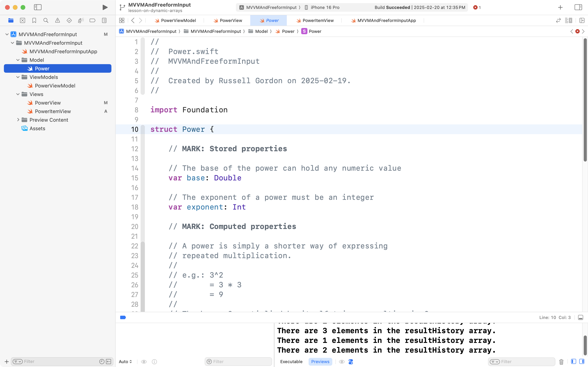Viewport: 588px width, 367px height.
Task: Click the related items grid icon
Action: point(122,20)
